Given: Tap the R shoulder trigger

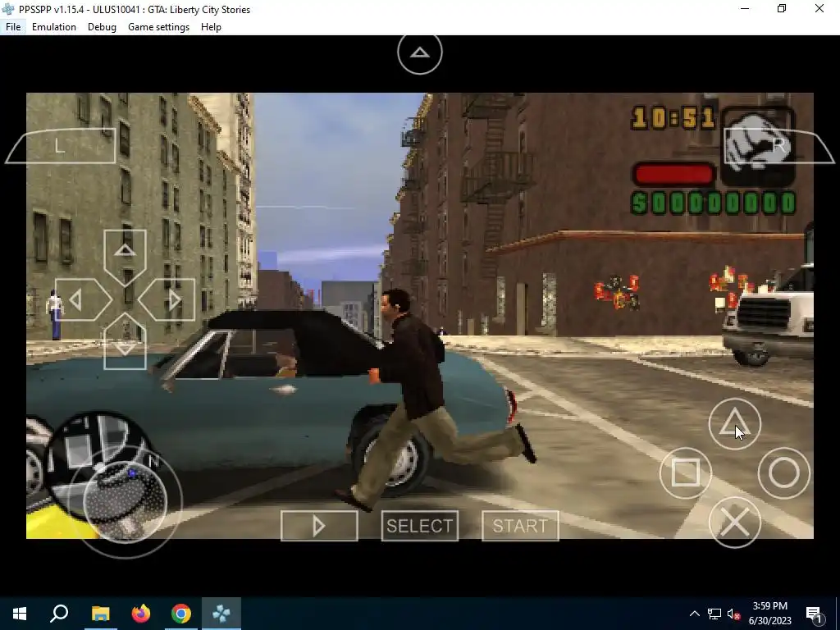Looking at the screenshot, I should [779, 146].
